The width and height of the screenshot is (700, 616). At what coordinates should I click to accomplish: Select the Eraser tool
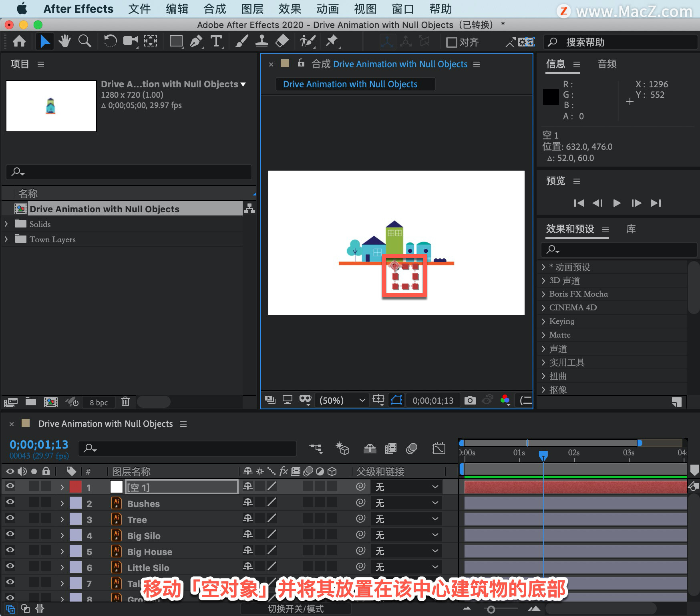click(282, 41)
